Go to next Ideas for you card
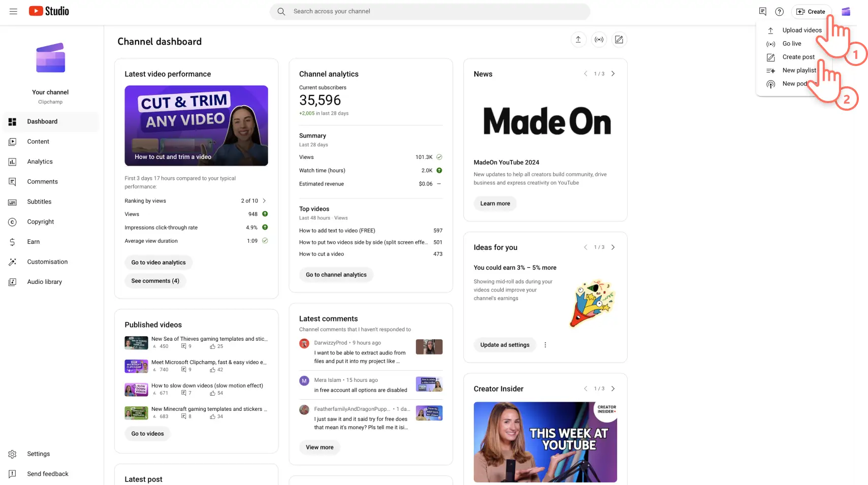This screenshot has width=868, height=485. point(613,247)
